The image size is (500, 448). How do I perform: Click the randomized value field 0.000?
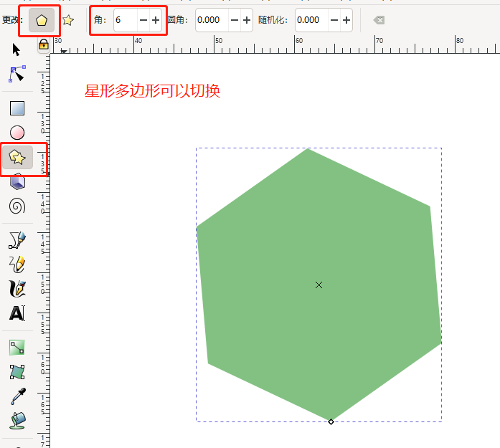tap(312, 20)
